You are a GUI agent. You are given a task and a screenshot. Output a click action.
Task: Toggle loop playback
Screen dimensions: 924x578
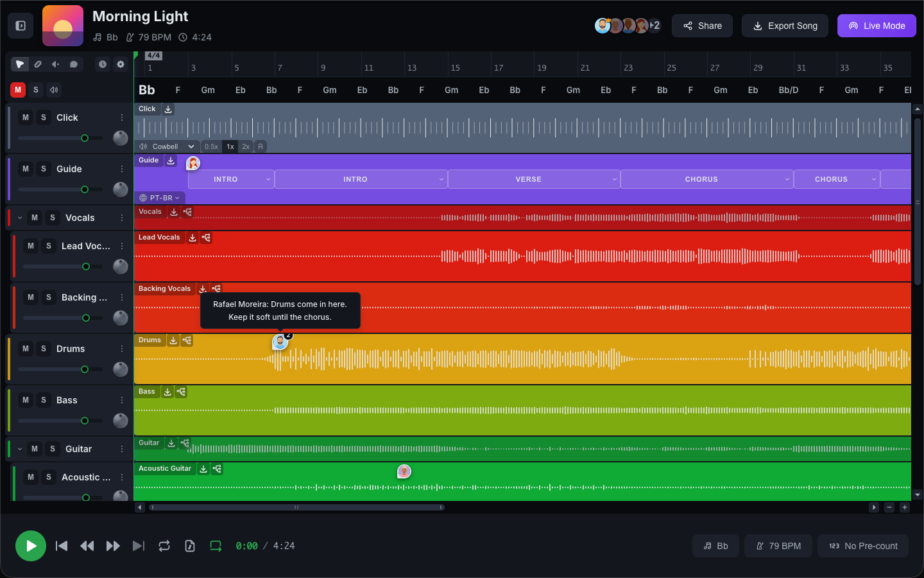pos(164,546)
